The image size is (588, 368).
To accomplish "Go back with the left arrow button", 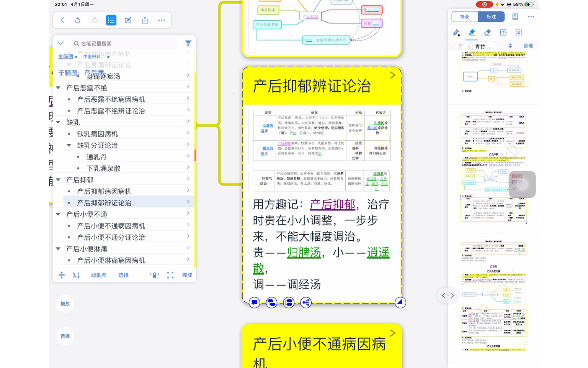I will pyautogui.click(x=62, y=20).
